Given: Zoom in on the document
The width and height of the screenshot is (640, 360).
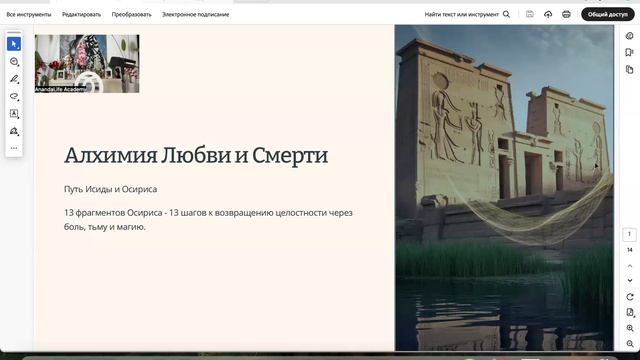Looking at the screenshot, I should (x=630, y=328).
